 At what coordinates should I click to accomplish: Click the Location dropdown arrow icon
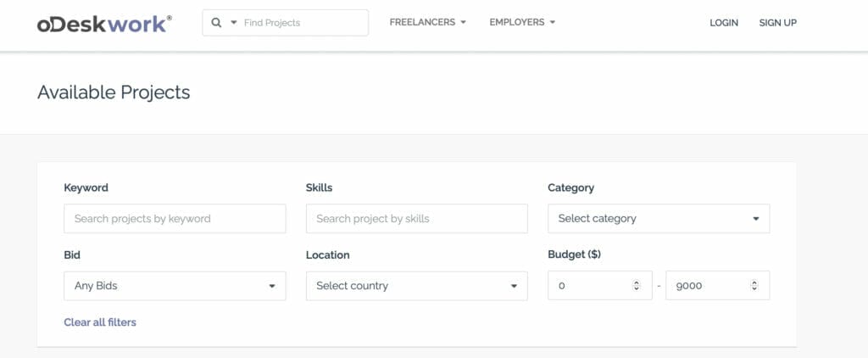point(514,287)
